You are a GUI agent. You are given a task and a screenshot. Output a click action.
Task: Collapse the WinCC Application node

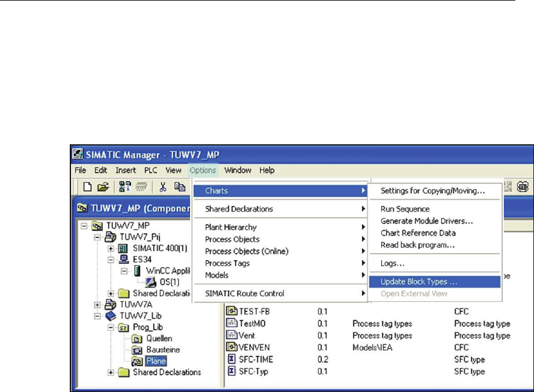[124, 271]
